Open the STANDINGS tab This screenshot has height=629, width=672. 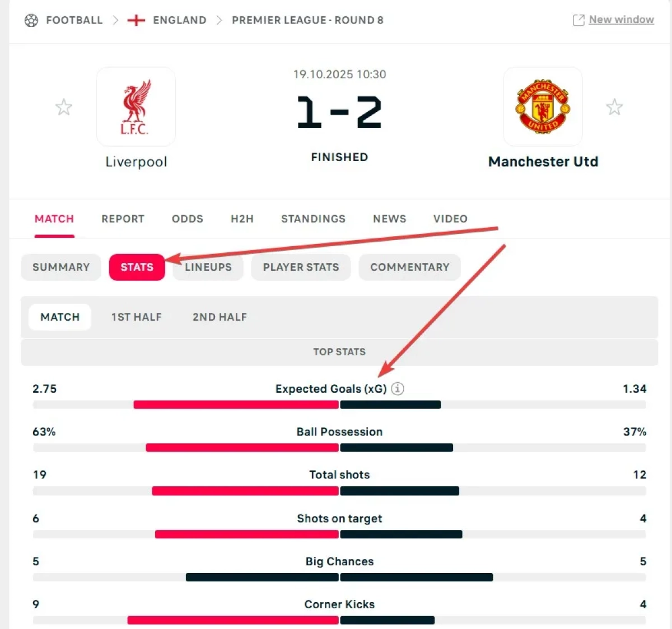click(313, 219)
